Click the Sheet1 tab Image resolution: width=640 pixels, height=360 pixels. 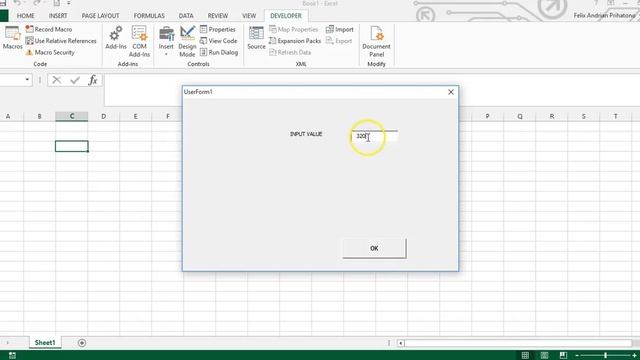pos(45,342)
